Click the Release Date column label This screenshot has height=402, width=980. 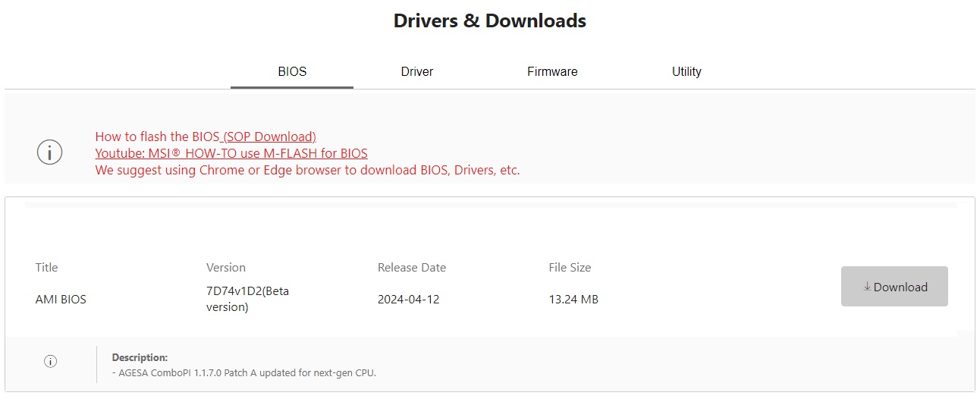(x=412, y=268)
